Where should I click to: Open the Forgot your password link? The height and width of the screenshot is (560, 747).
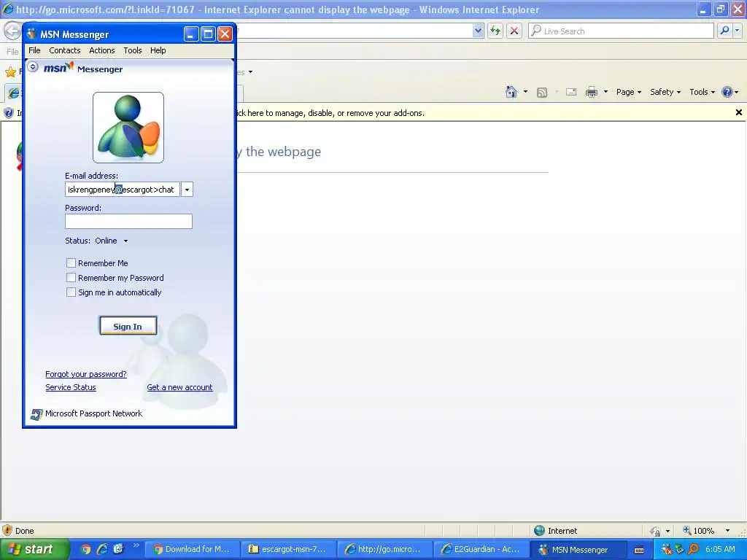[x=86, y=374]
